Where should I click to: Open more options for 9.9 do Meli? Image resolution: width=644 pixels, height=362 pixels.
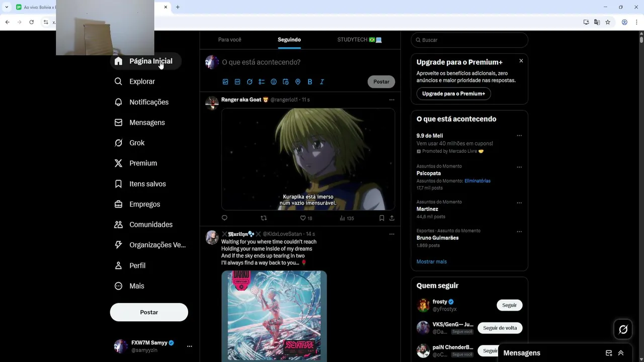(x=519, y=136)
